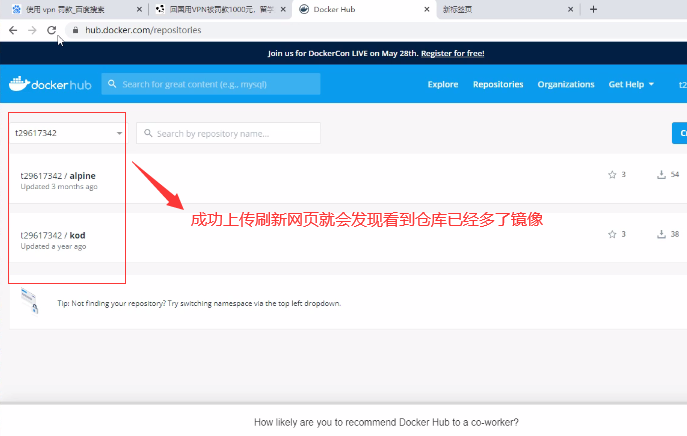Open the Register for free link
687x436 pixels.
coord(453,53)
